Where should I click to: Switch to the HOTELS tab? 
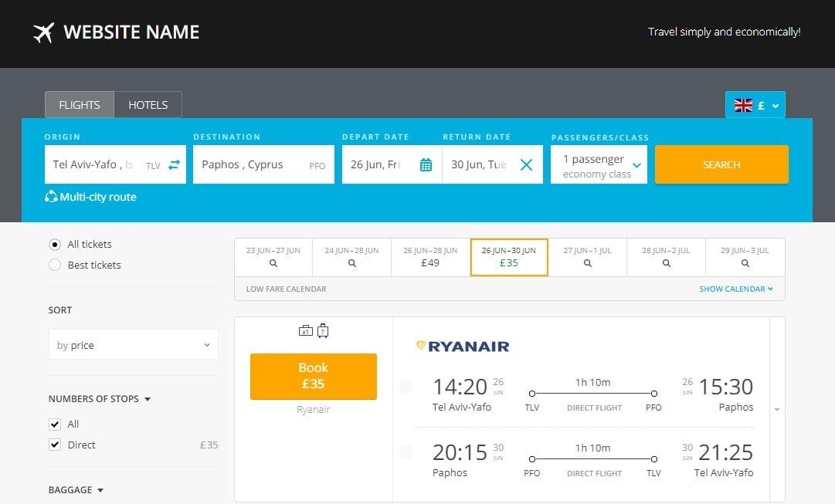[x=148, y=104]
